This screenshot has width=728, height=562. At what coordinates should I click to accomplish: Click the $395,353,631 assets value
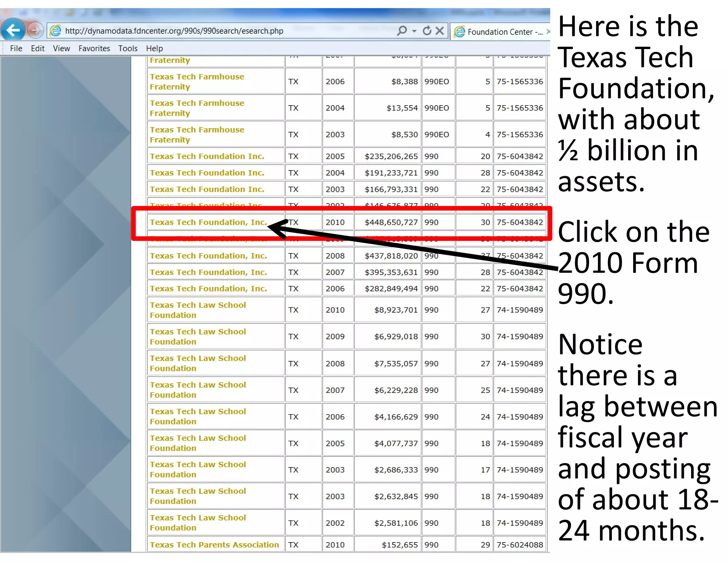(391, 272)
